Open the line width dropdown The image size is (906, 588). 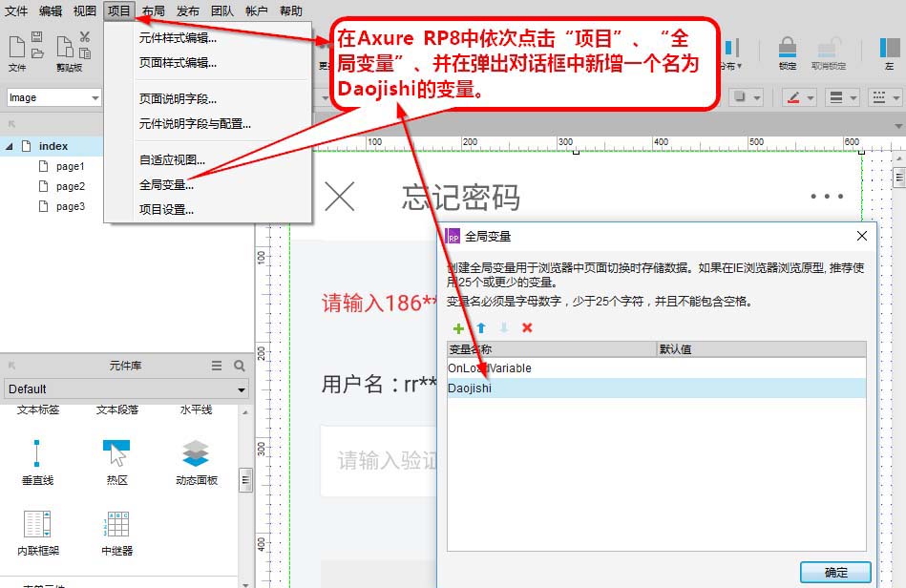coord(842,97)
